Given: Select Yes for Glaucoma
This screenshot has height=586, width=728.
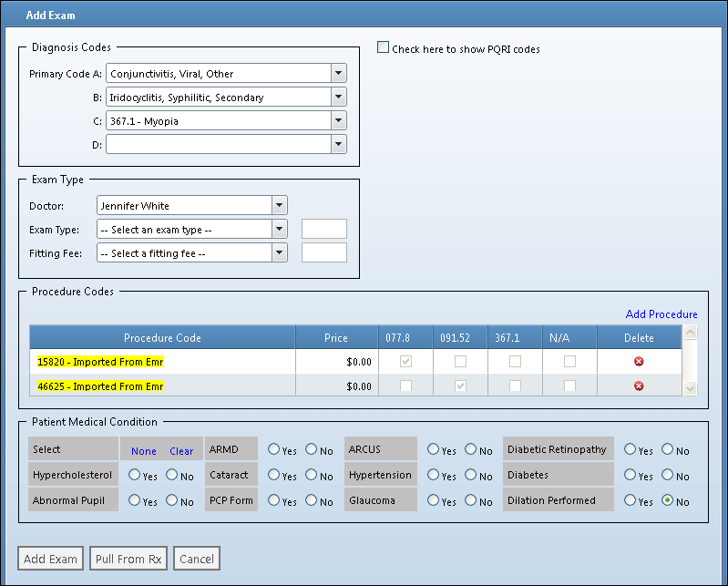Looking at the screenshot, I should [433, 500].
